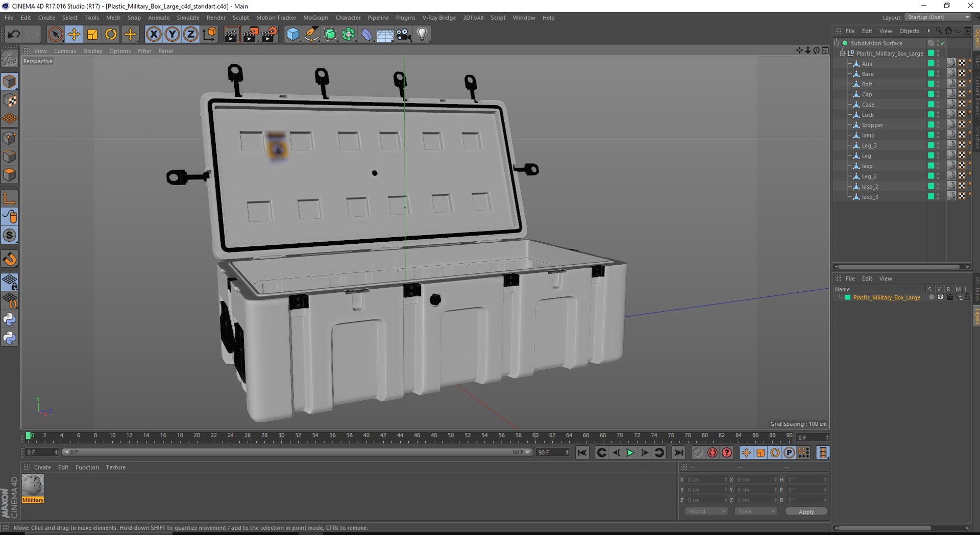Add a Light object bulb icon

[x=422, y=34]
